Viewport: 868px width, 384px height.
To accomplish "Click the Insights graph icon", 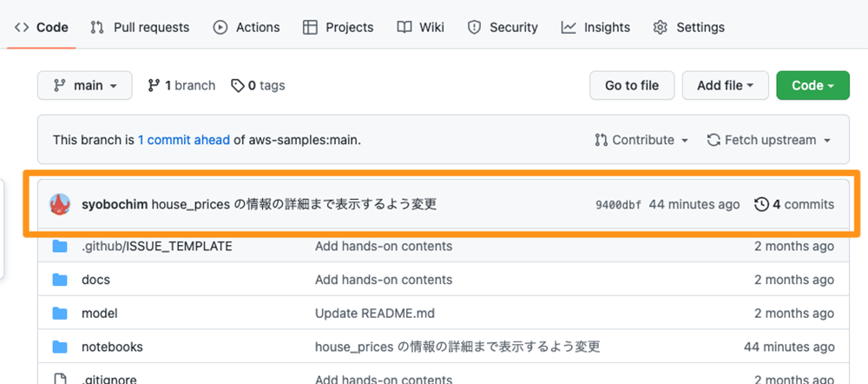I will point(569,27).
